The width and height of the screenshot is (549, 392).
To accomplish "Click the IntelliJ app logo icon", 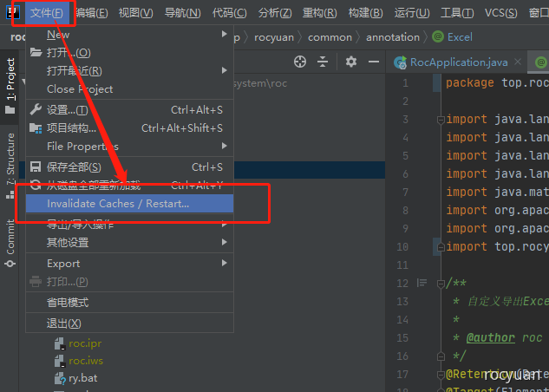I will pyautogui.click(x=13, y=12).
